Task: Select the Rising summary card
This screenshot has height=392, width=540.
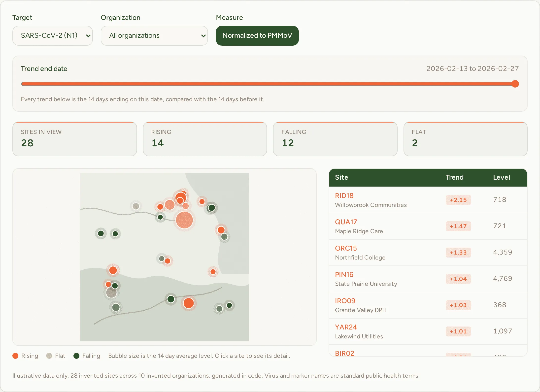Action: point(205,139)
